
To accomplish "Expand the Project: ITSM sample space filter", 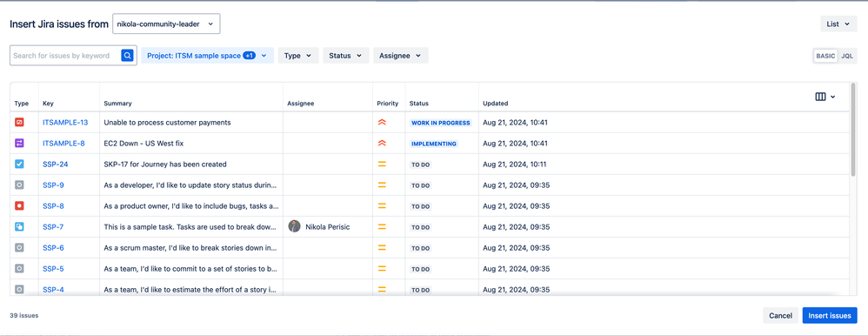I will click(208, 56).
